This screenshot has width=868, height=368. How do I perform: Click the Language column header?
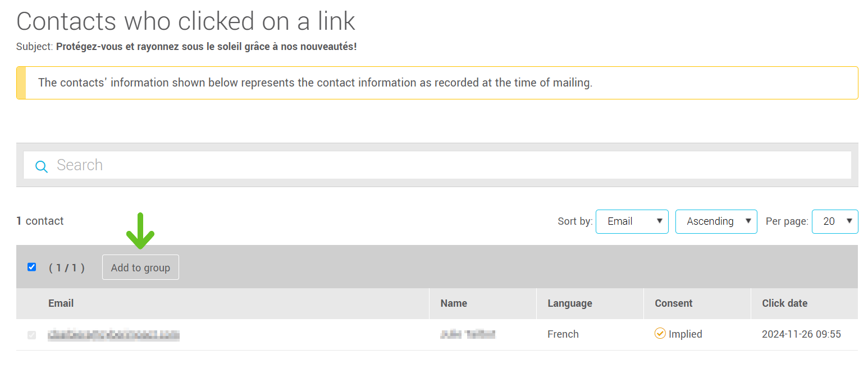(x=570, y=303)
